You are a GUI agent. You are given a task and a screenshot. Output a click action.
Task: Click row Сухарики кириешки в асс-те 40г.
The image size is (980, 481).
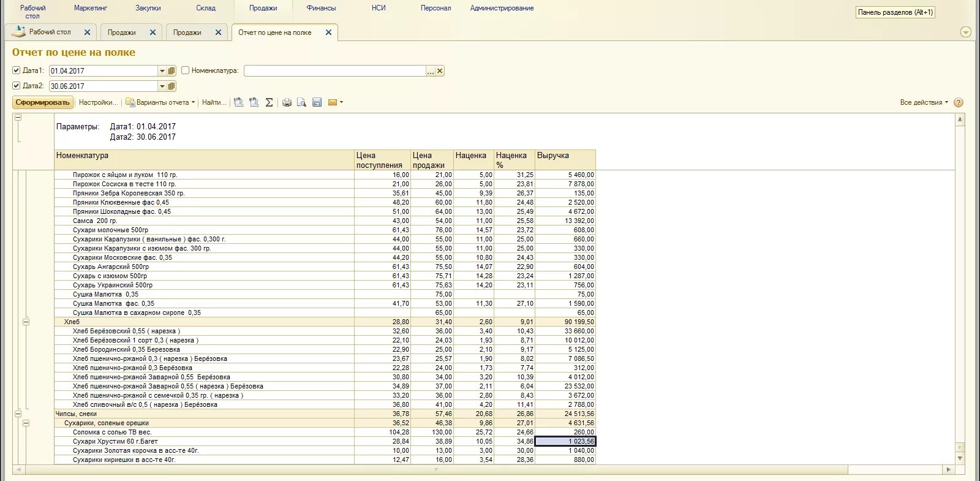(325, 460)
